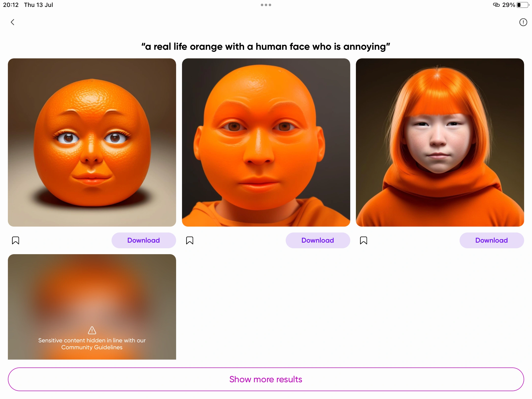The image size is (532, 399).
Task: Download the orange with human face image
Action: point(144,240)
